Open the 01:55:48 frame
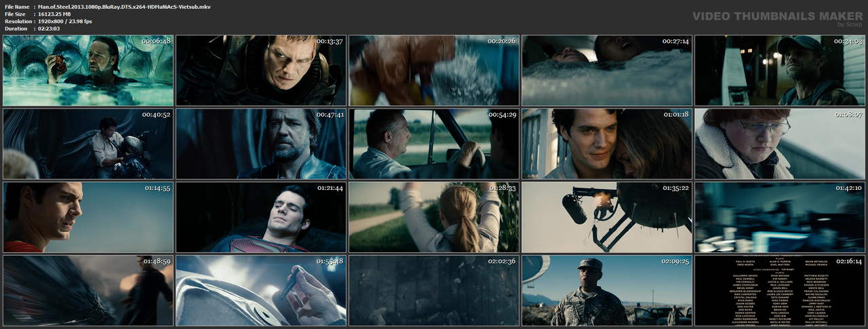 tap(260, 290)
